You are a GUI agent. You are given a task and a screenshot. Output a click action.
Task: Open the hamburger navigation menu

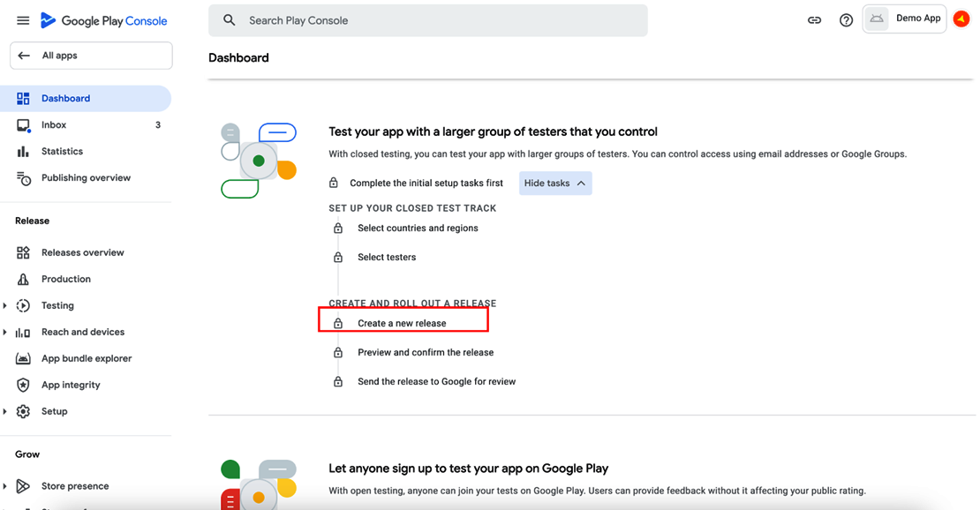pyautogui.click(x=23, y=20)
